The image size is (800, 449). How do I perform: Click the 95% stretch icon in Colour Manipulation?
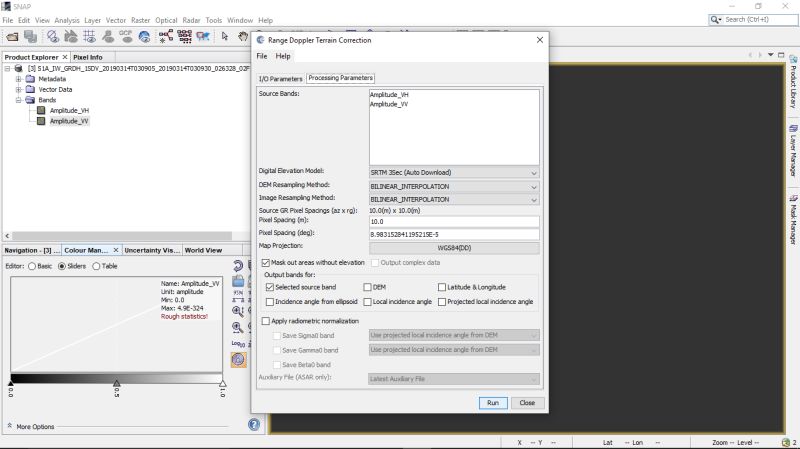click(x=238, y=295)
